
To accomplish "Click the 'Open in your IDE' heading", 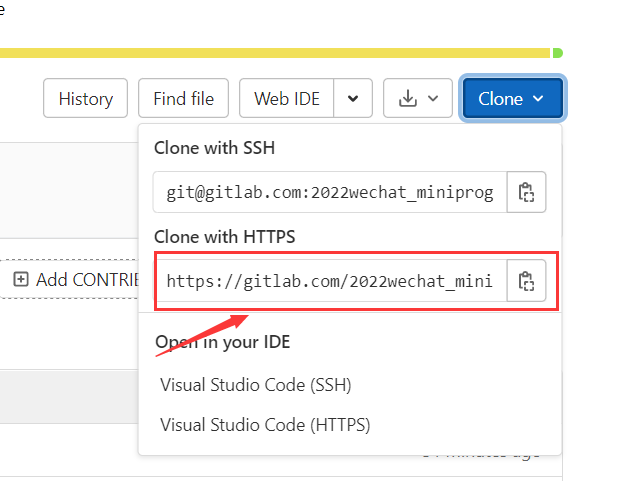I will (223, 342).
